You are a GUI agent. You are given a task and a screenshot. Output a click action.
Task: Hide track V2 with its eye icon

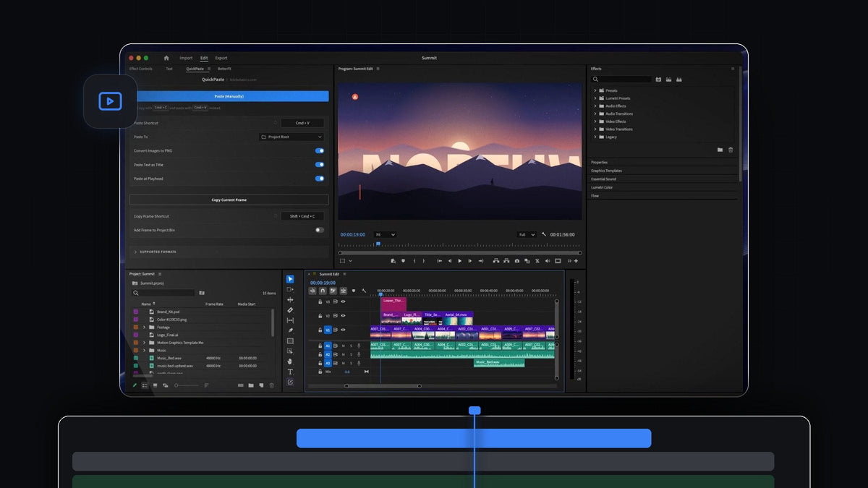click(343, 315)
